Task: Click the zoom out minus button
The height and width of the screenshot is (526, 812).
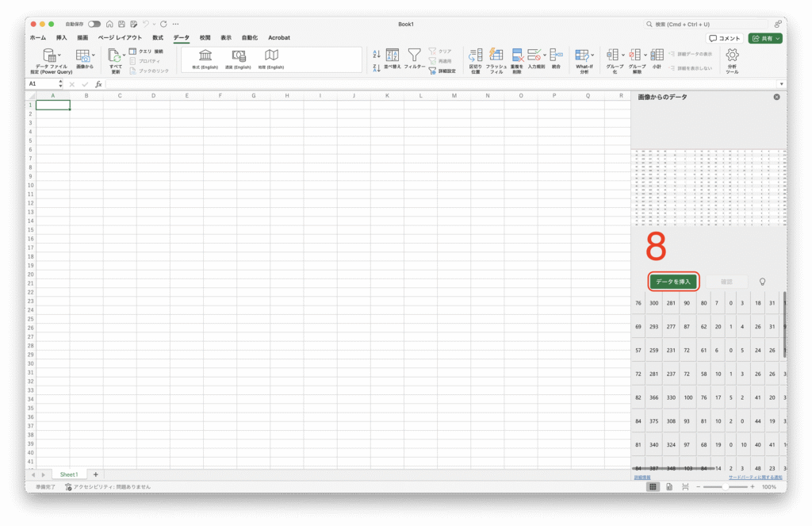Action: [x=698, y=486]
